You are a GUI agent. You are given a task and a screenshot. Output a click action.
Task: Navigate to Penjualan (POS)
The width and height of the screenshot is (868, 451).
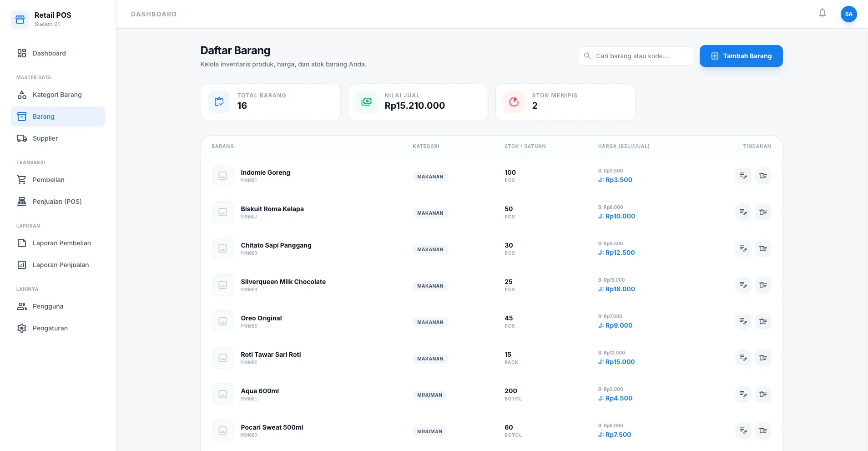(x=57, y=202)
